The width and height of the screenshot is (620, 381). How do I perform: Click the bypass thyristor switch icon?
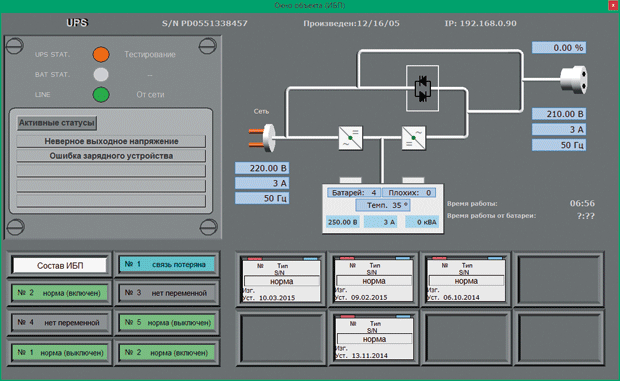click(x=422, y=89)
